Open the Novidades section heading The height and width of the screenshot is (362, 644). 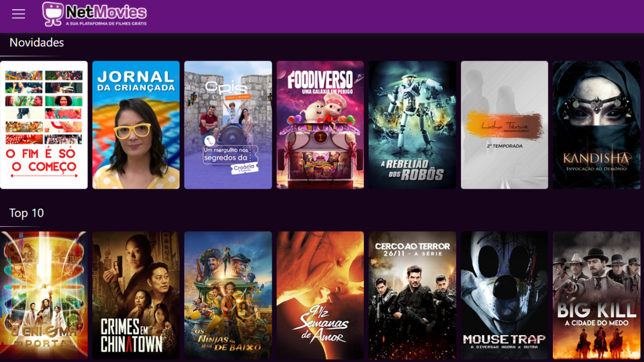pos(36,42)
